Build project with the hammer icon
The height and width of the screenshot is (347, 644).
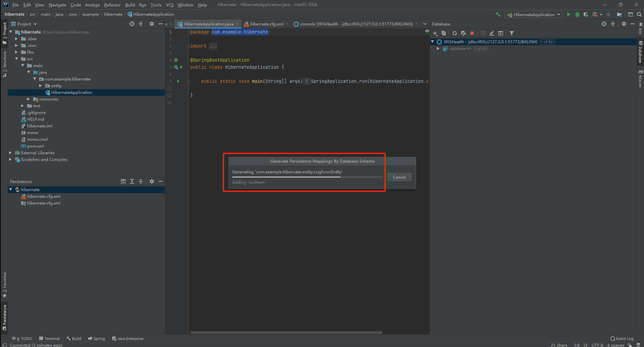pos(498,14)
